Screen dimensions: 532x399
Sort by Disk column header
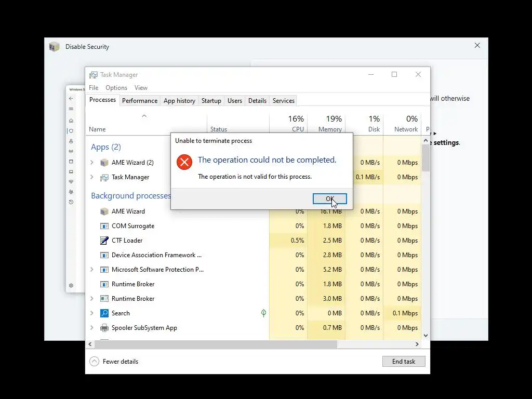364,124
